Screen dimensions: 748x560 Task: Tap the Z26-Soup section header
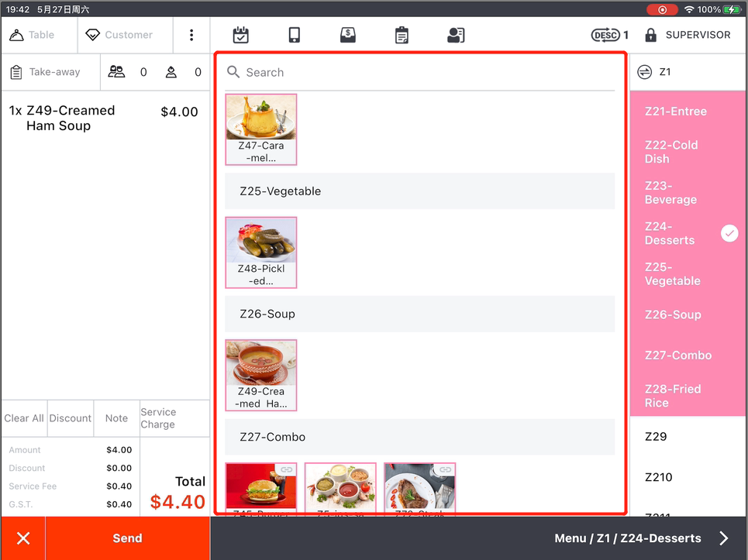[x=420, y=314]
